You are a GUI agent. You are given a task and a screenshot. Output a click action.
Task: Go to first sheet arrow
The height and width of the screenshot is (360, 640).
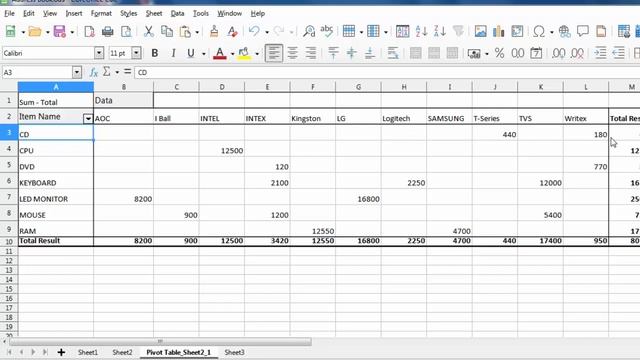click(x=9, y=352)
